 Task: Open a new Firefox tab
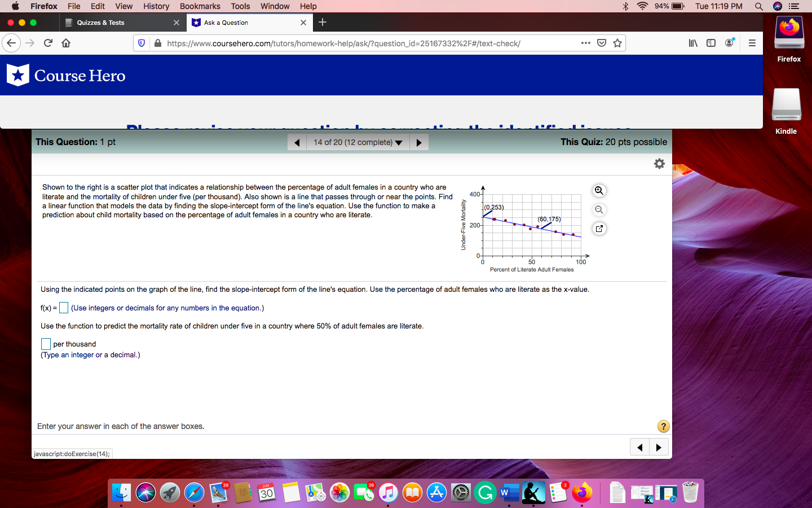point(323,22)
